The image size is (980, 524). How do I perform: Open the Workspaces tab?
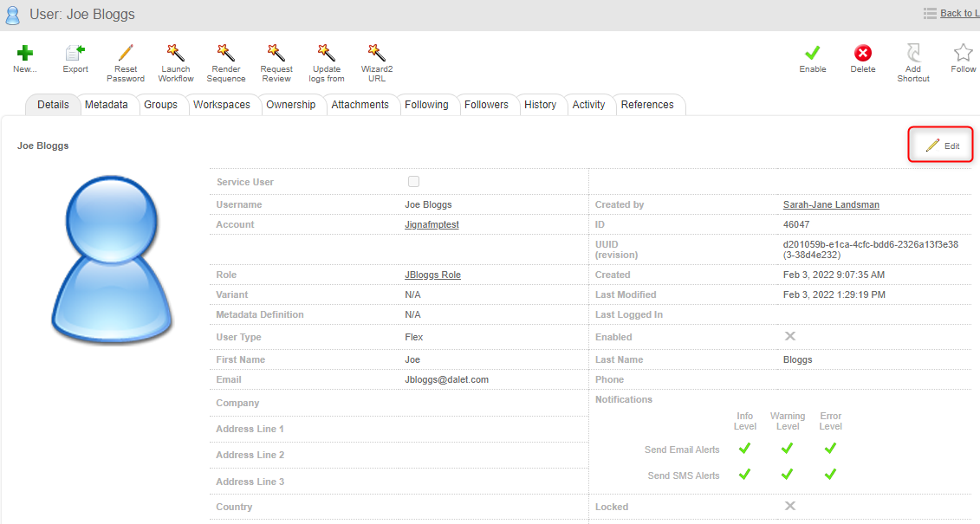click(x=222, y=105)
